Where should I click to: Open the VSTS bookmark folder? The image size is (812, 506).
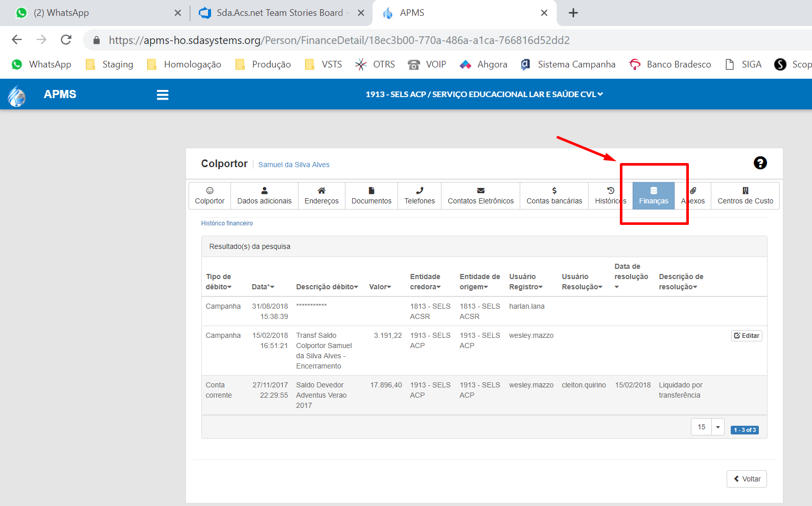tap(323, 64)
